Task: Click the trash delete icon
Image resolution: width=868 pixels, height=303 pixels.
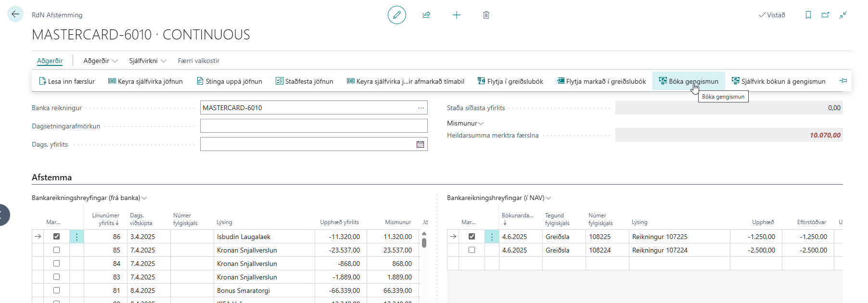Action: coord(486,15)
